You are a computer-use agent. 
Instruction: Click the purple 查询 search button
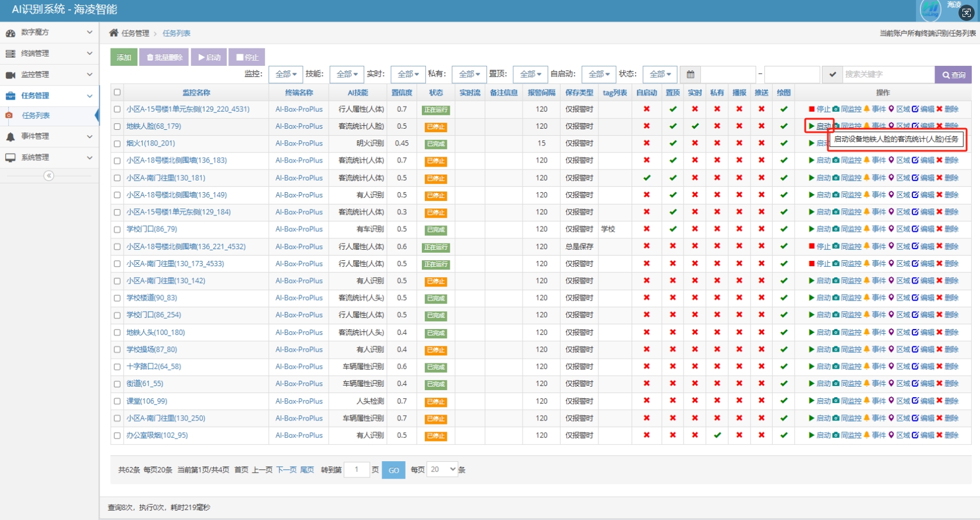pyautogui.click(x=953, y=75)
